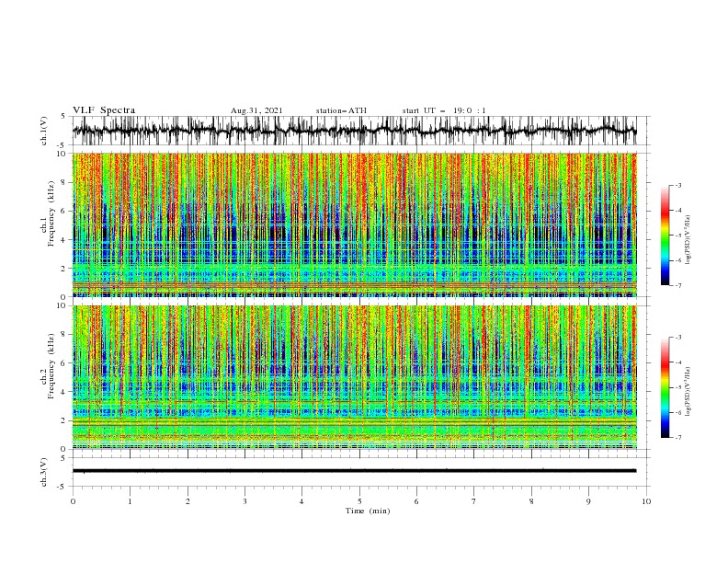
Task: Click the ch.3 flat waveform trace
Action: point(354,471)
